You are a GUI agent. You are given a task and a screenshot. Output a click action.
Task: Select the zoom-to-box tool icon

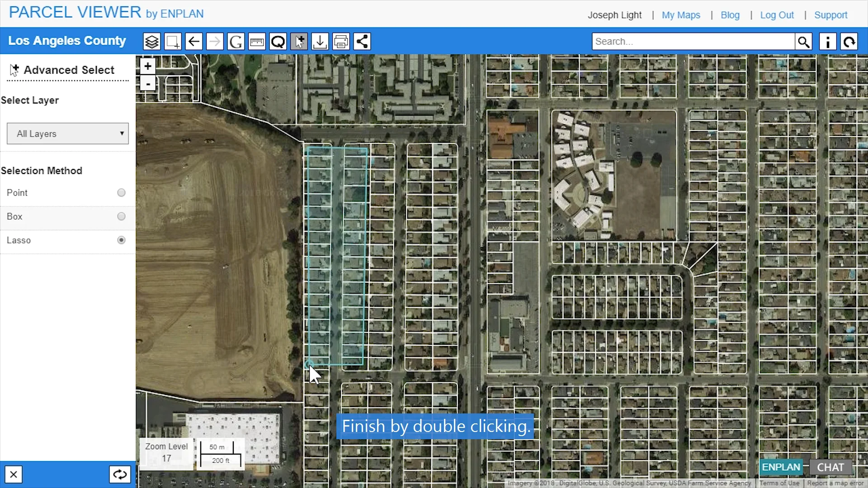[x=173, y=42]
